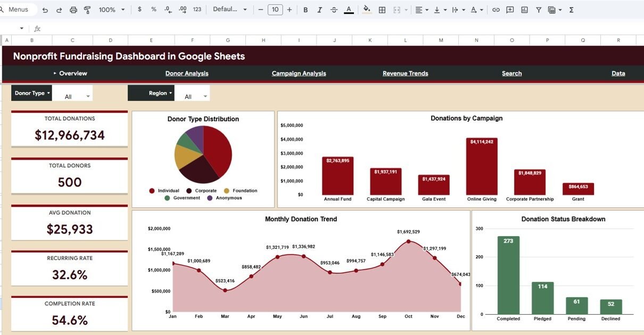The image size is (644, 335).
Task: Toggle italic formatting
Action: click(319, 10)
